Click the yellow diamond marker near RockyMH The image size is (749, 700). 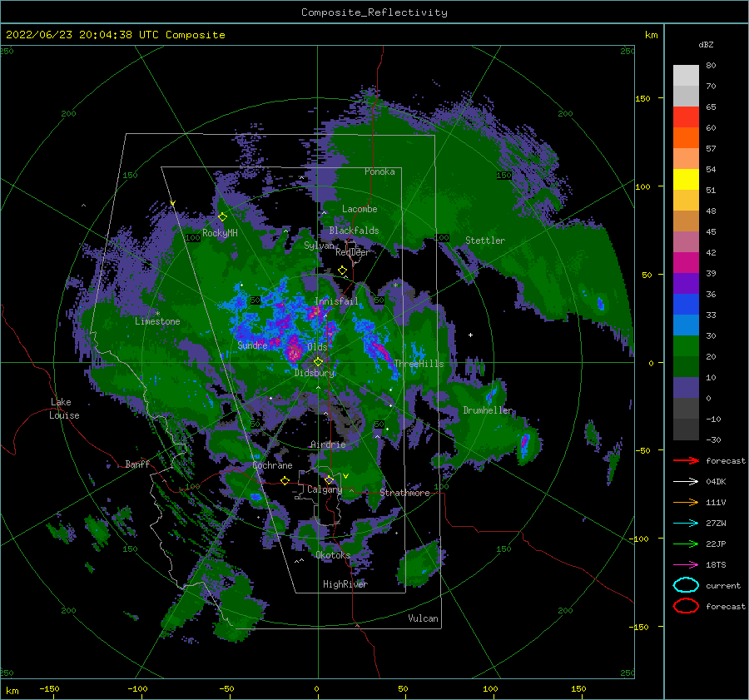pyautogui.click(x=222, y=217)
